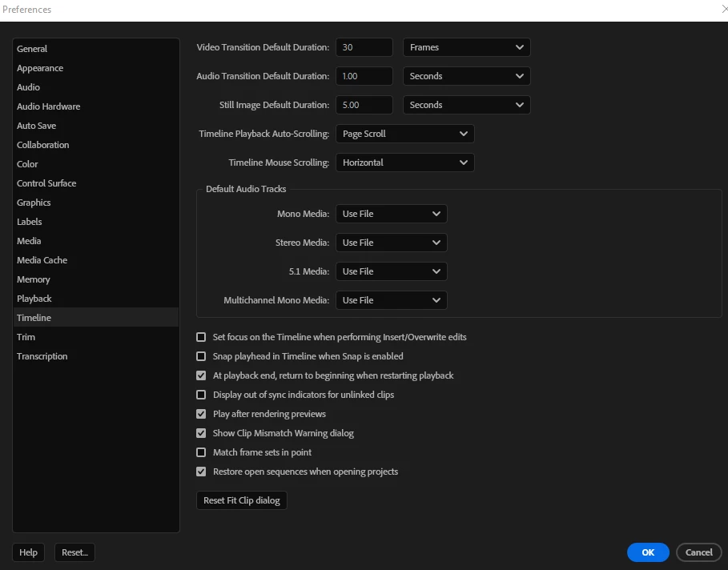728x570 pixels.
Task: Open the Memory preferences category
Action: (95, 279)
